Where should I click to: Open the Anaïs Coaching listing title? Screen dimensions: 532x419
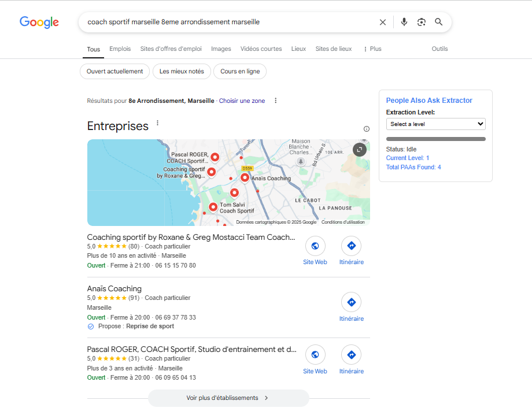[x=114, y=289]
